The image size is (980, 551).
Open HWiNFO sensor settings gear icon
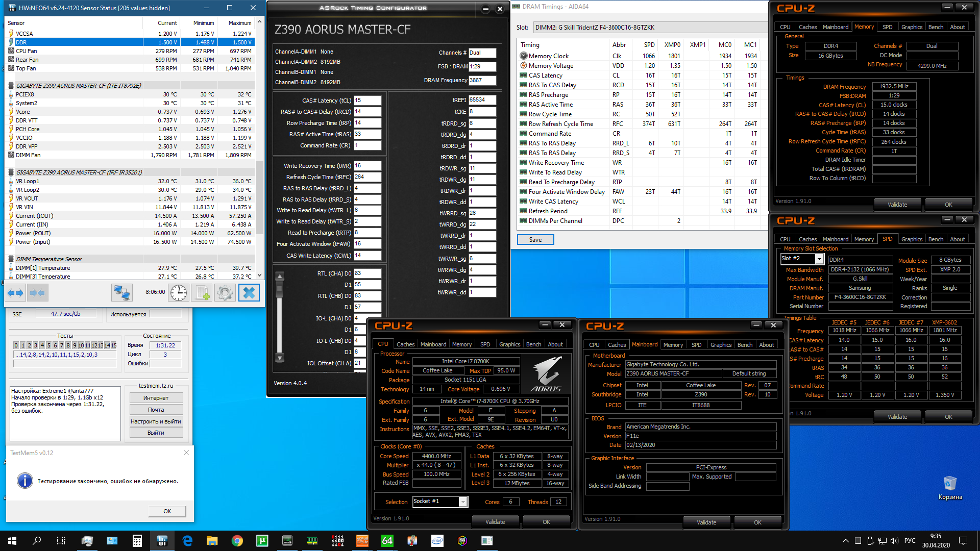coord(225,293)
